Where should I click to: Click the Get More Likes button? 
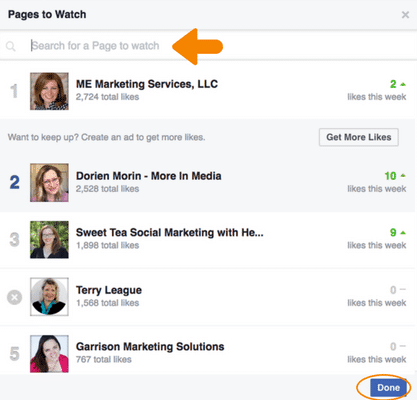coord(359,137)
